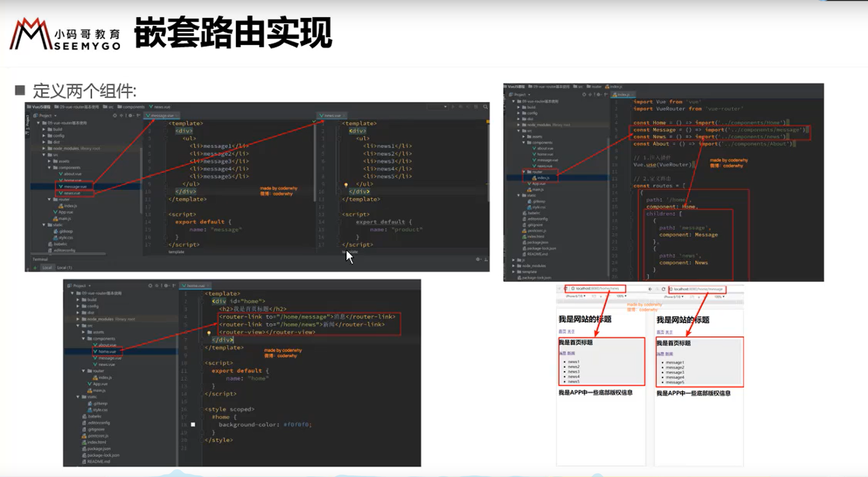Click the 消息 link in the right browser preview
This screenshot has width=868, height=477.
660,354
